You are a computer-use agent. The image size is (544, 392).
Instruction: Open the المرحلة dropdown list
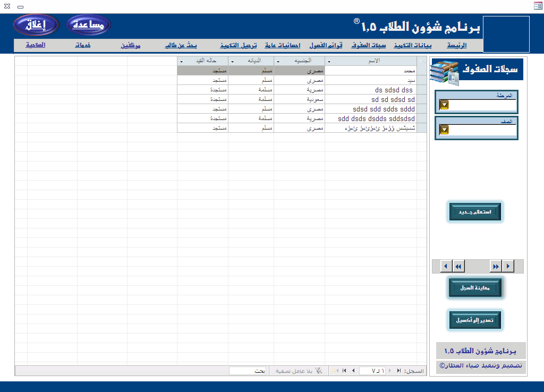click(x=444, y=105)
